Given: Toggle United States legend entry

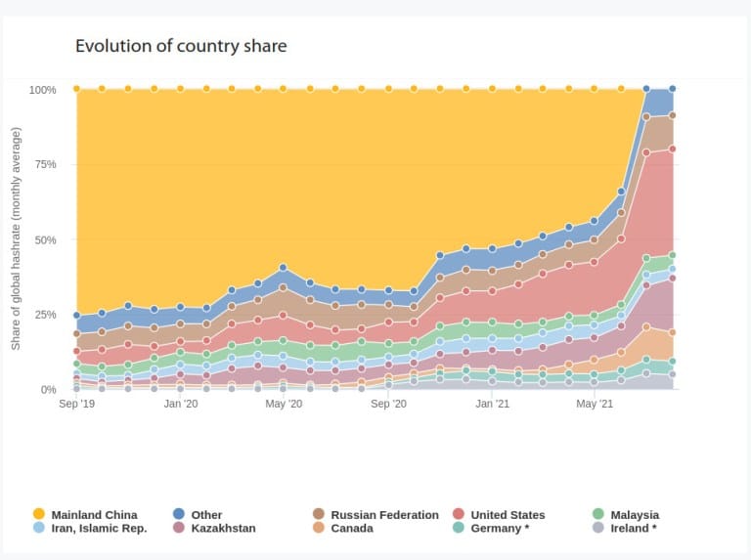Looking at the screenshot, I should pos(499,514).
